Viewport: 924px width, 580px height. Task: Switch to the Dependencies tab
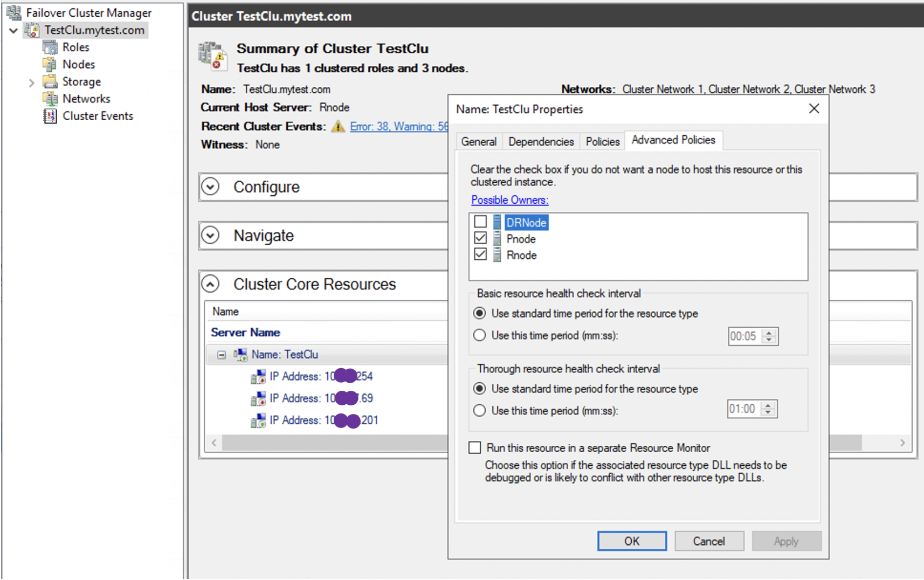(541, 141)
